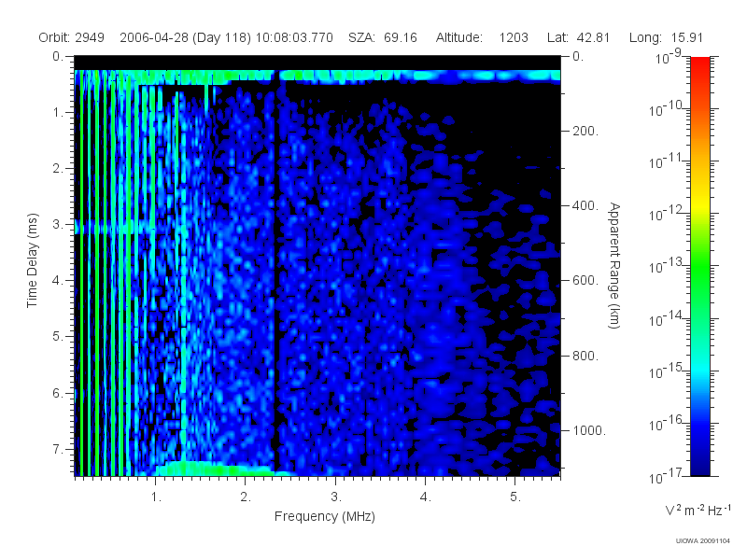Click the time delay tick label 5.
This screenshot has width=747, height=560.
coord(58,337)
